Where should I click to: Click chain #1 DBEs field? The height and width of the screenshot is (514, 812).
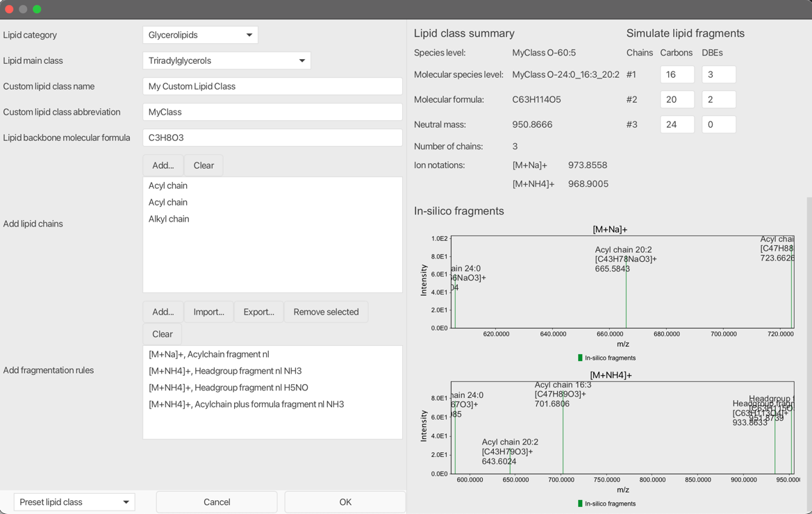pos(719,74)
